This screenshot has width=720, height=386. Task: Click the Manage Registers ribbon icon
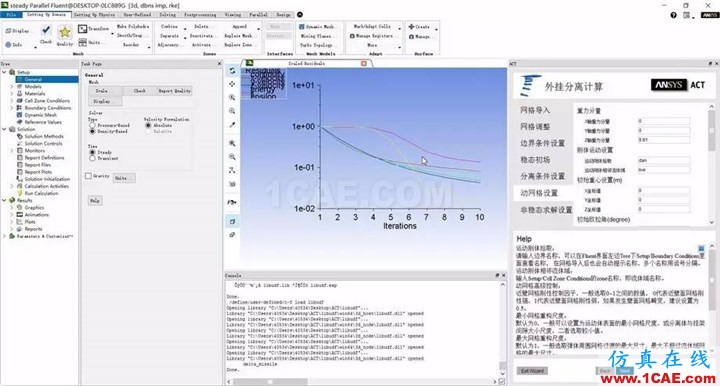point(352,36)
